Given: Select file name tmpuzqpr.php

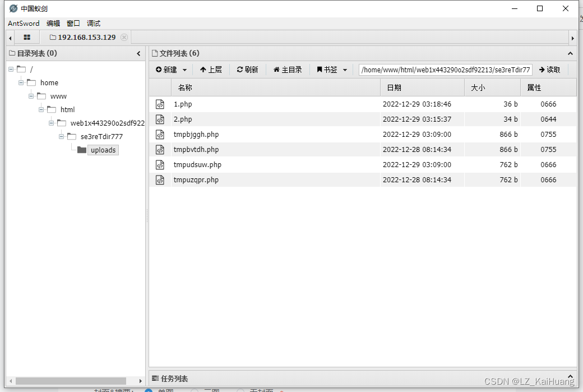Looking at the screenshot, I should [x=196, y=180].
